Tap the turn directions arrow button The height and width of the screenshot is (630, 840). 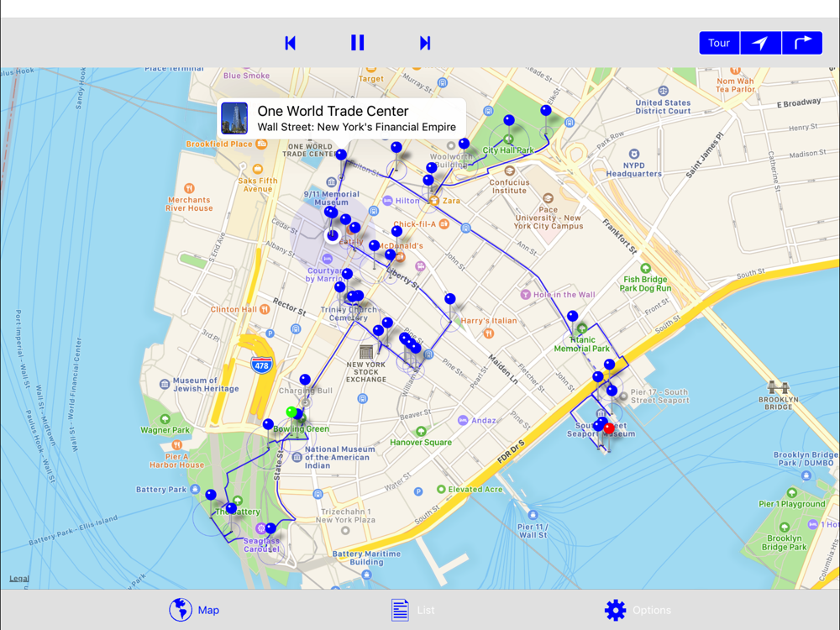coord(802,43)
